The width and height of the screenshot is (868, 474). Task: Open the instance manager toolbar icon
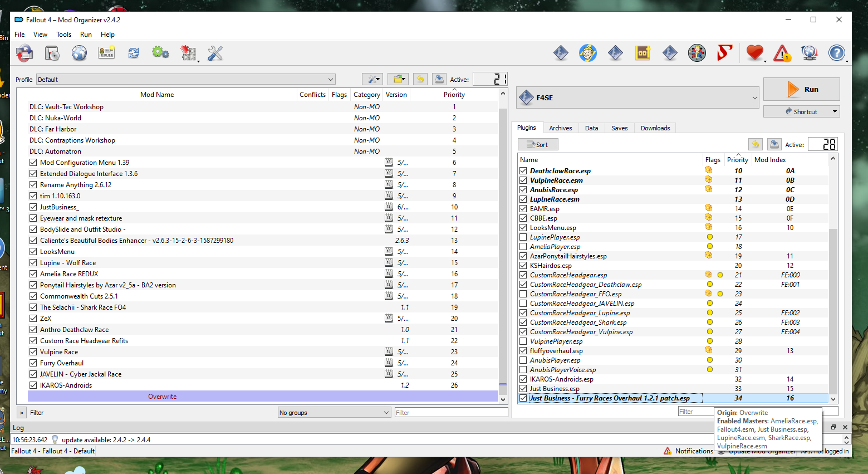(24, 53)
